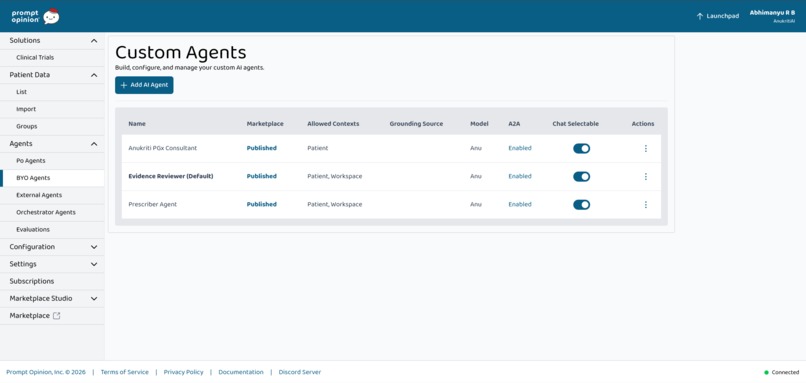806x383 pixels.
Task: Click the Chat Selectable column header
Action: coord(575,124)
